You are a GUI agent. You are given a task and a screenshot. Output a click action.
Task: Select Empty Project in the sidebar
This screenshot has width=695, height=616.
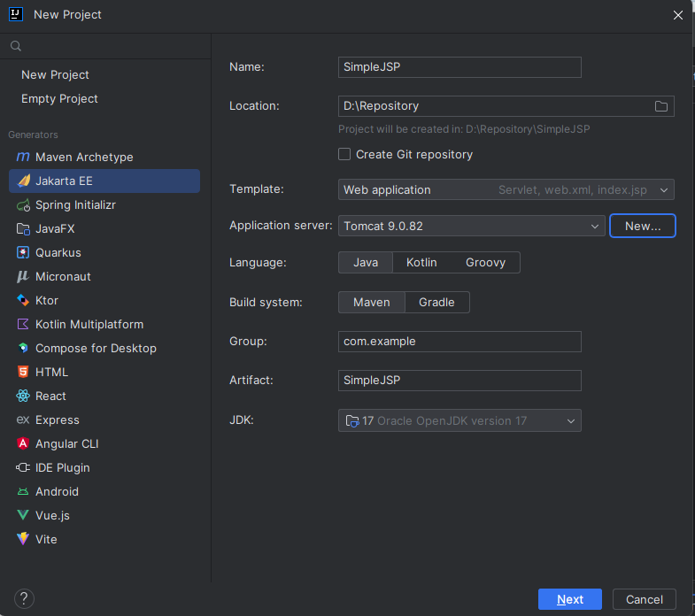click(x=60, y=98)
